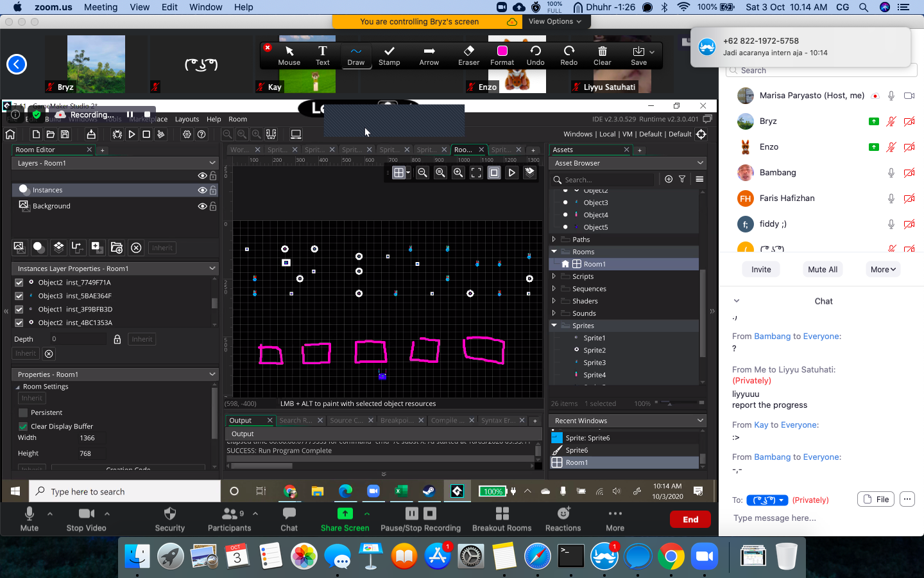
Task: Click GameMaker Run play icon
Action: (x=132, y=134)
